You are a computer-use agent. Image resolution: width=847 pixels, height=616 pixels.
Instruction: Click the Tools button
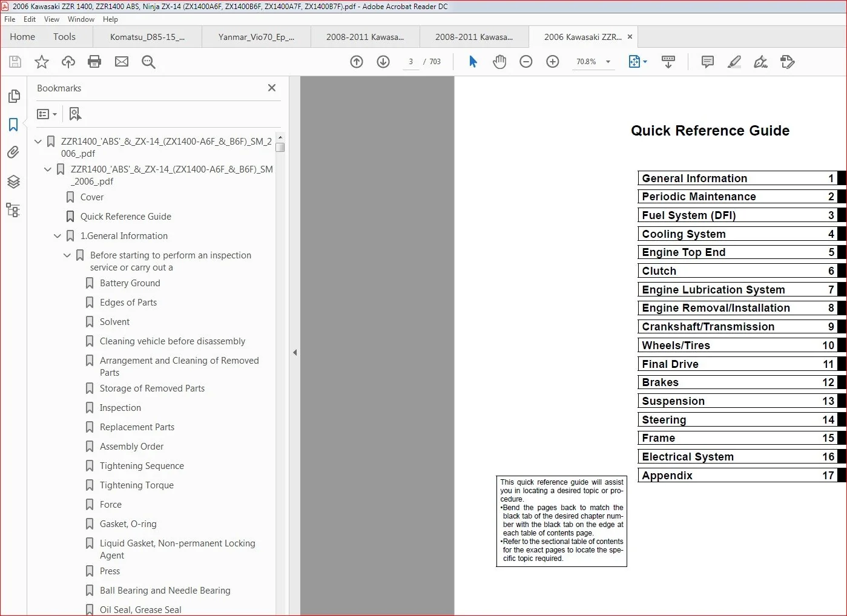(x=64, y=36)
